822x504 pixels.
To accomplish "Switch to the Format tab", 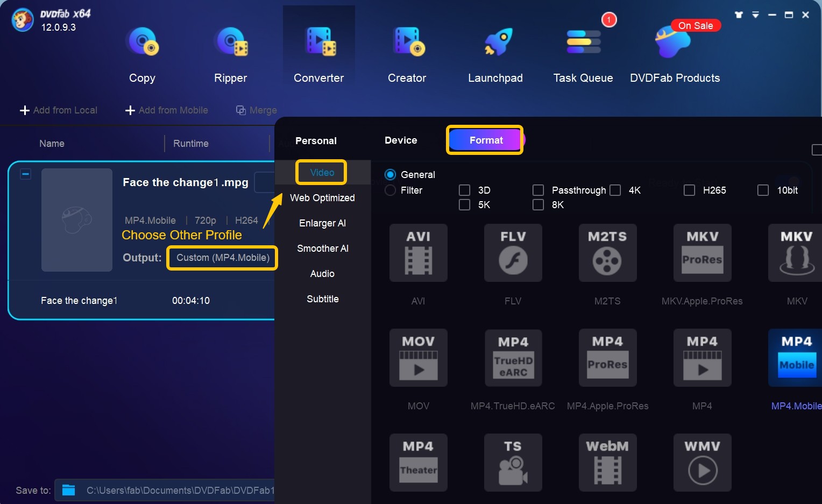I will point(486,140).
